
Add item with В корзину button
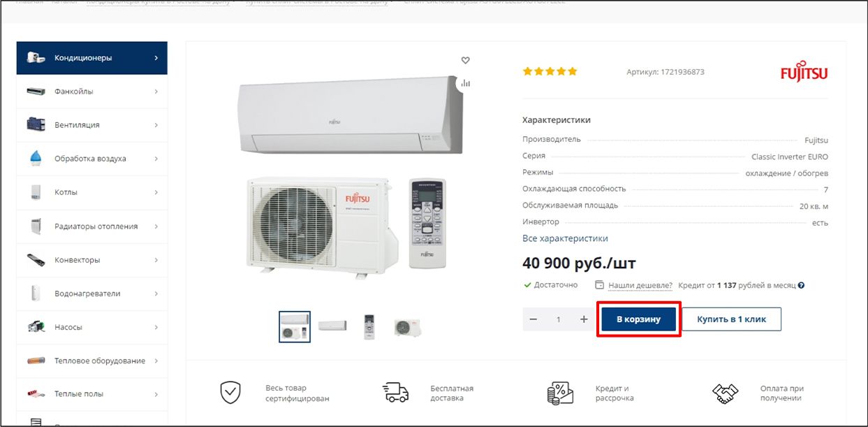pyautogui.click(x=638, y=319)
